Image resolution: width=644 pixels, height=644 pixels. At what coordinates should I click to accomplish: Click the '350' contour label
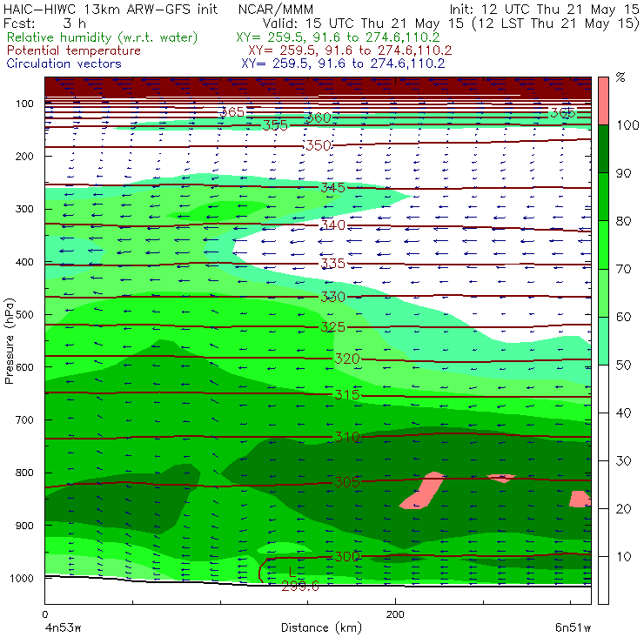click(319, 145)
